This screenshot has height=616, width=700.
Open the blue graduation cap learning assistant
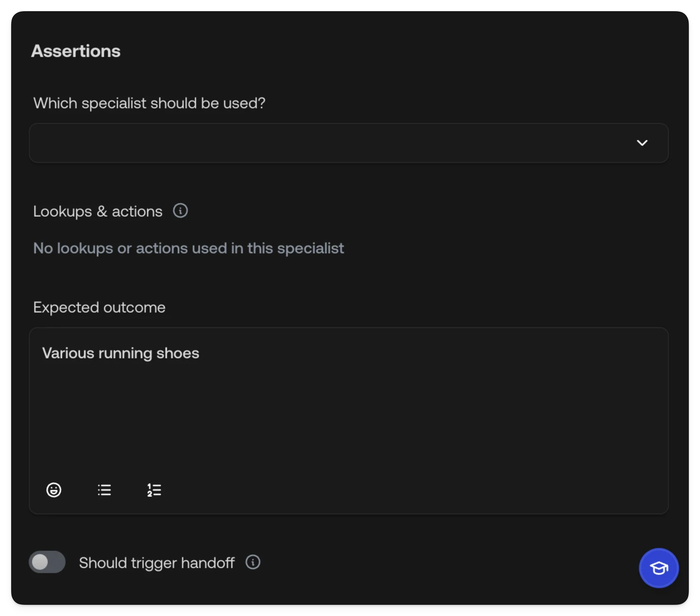coord(658,568)
